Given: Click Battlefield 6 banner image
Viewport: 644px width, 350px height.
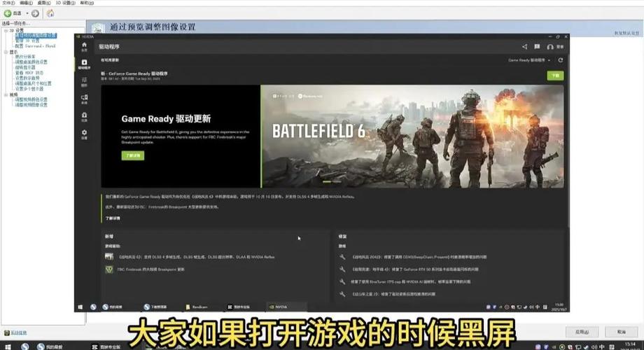Looking at the screenshot, I should (412, 136).
